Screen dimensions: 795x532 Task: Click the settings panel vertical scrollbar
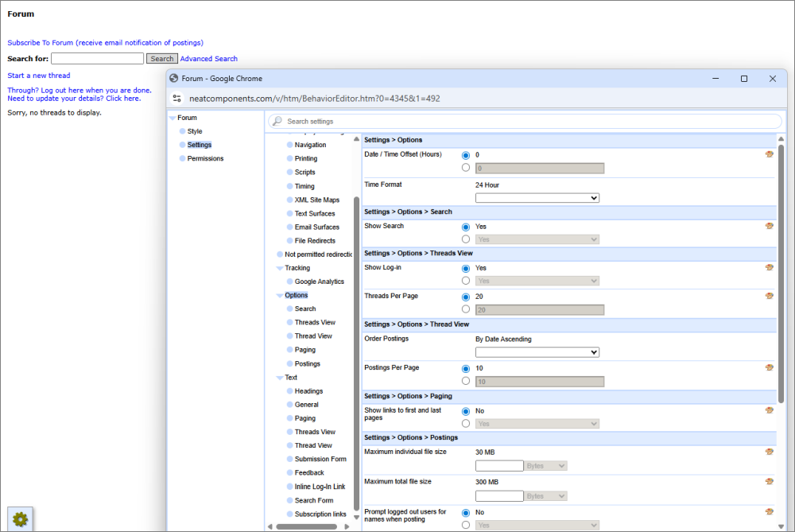(x=781, y=270)
